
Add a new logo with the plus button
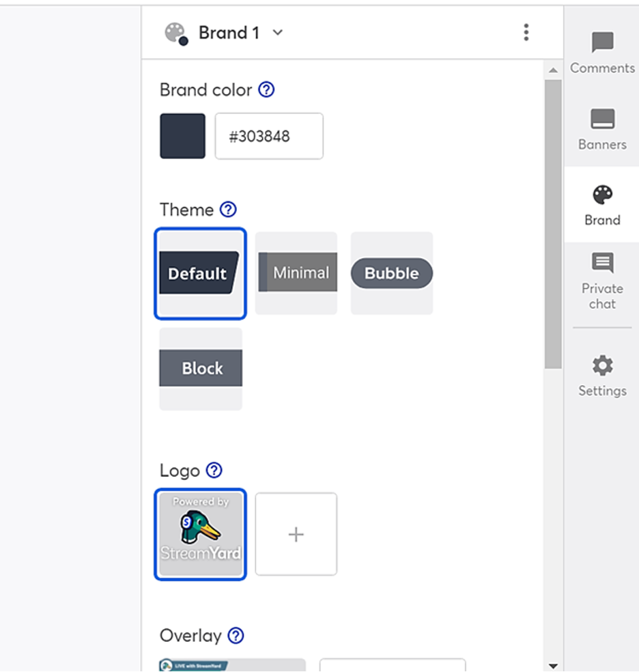coord(296,535)
